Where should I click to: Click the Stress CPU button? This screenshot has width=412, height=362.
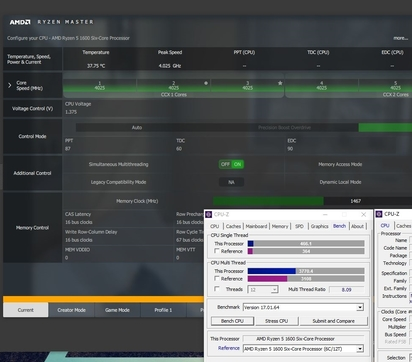coord(276,321)
